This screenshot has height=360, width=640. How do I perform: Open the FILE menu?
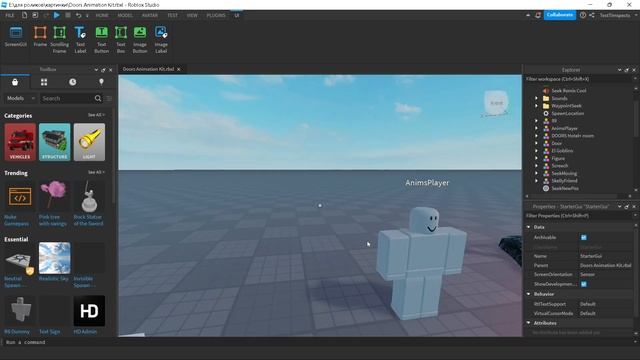pos(10,15)
